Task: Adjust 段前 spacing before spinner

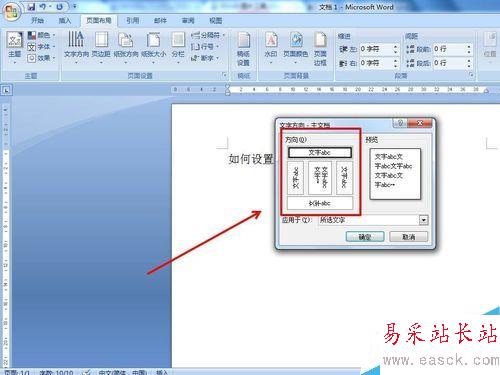Action: (x=469, y=49)
